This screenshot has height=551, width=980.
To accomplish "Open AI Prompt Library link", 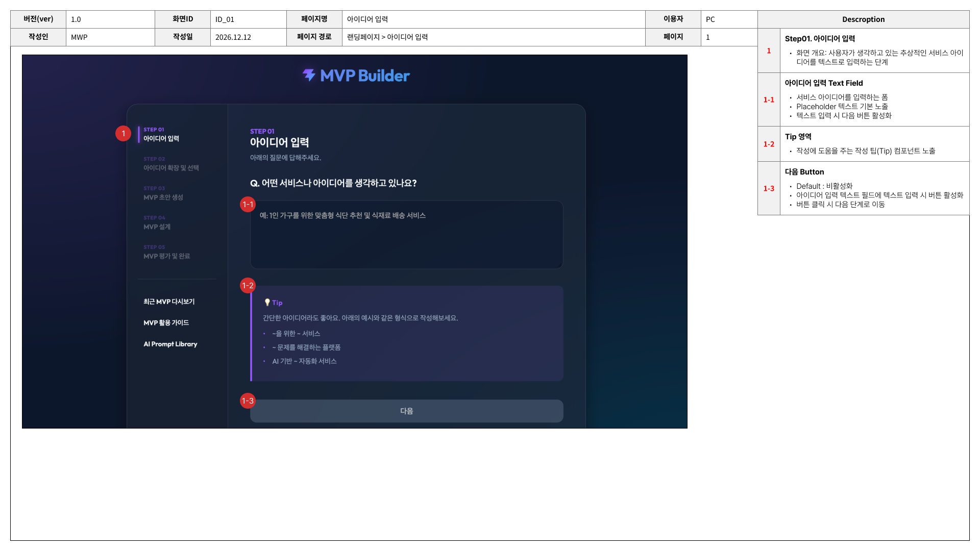I will point(170,344).
